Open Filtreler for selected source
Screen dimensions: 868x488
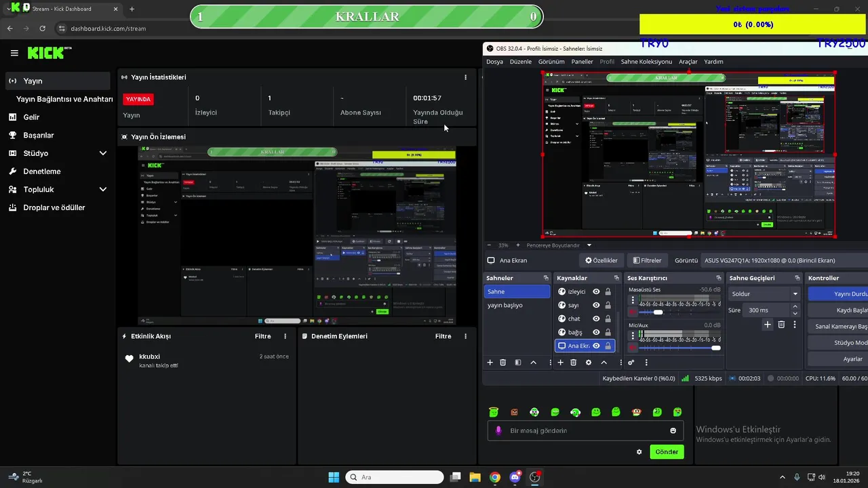(647, 260)
